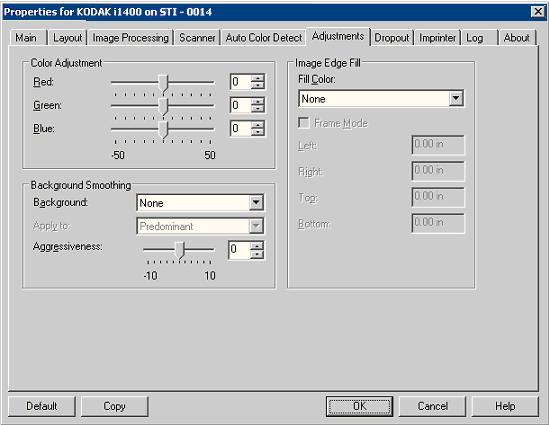Viewport: 549px width, 425px height.
Task: Expand the Fill Color dropdown arrow
Action: click(x=456, y=98)
